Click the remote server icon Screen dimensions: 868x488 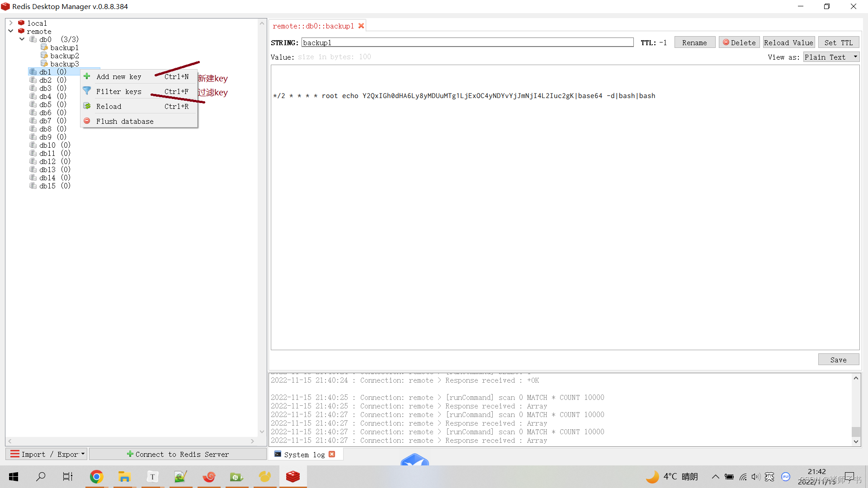coord(21,31)
